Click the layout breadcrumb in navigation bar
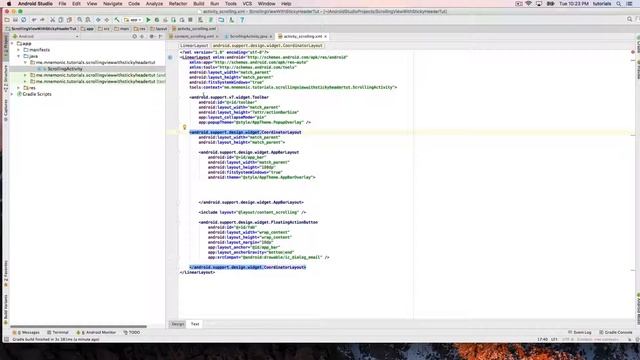 (159, 29)
